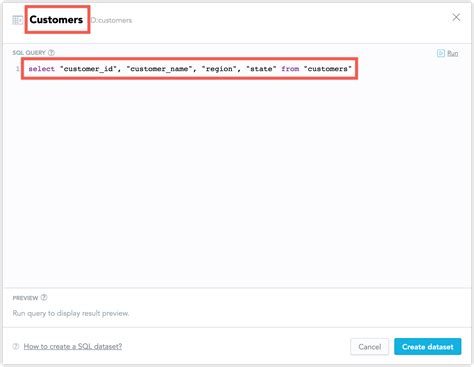Click the help icon beside How to create
474x367 pixels.
click(x=16, y=346)
